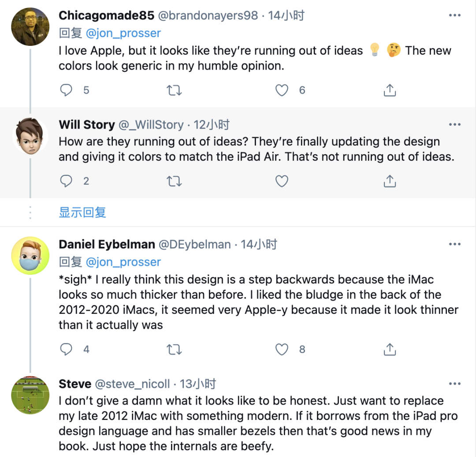
Task: Like Chicagomade85's tweet
Action: tap(282, 90)
